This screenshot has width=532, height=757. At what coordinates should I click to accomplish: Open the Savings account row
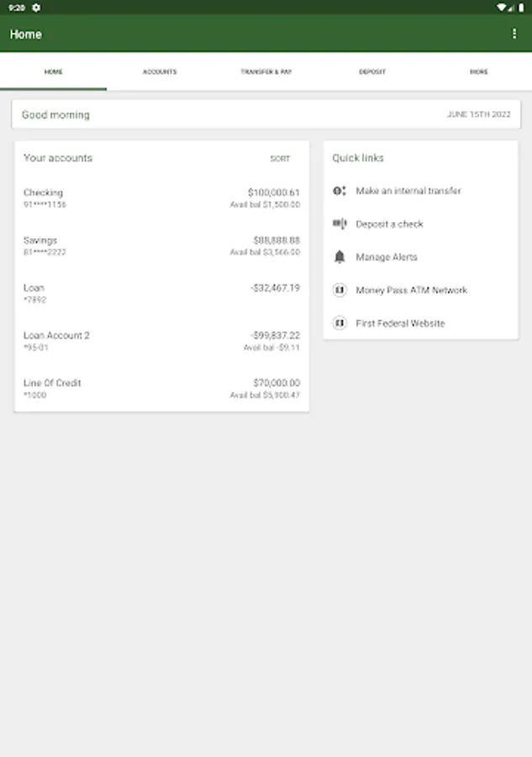pyautogui.click(x=161, y=246)
